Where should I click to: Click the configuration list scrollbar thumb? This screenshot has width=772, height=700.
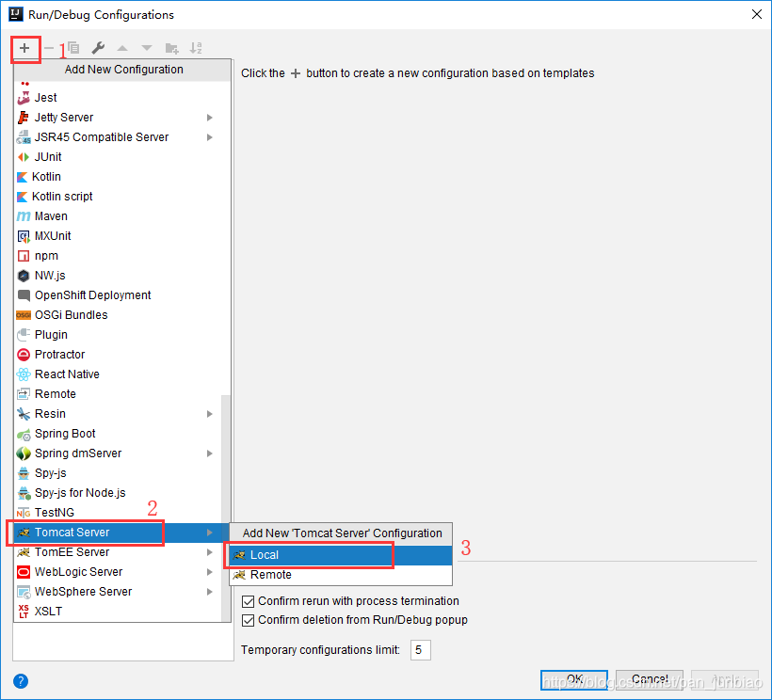(226, 508)
